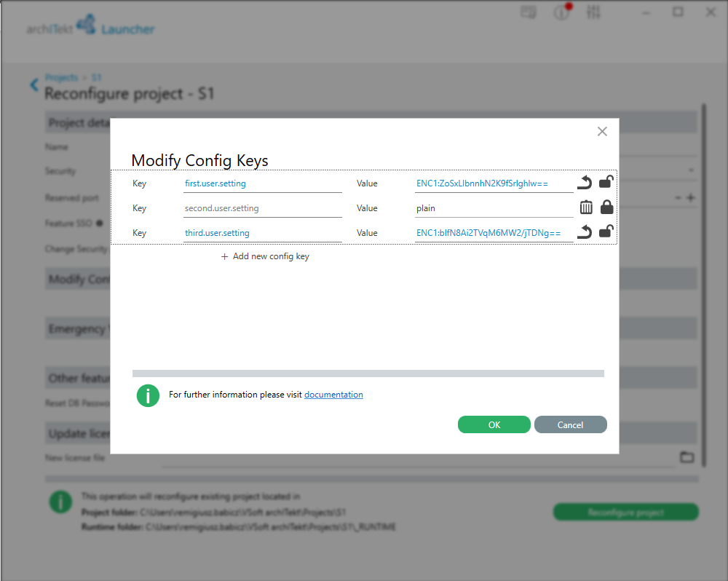Viewport: 728px width, 581px height.
Task: Click Add new config key
Action: coord(265,256)
